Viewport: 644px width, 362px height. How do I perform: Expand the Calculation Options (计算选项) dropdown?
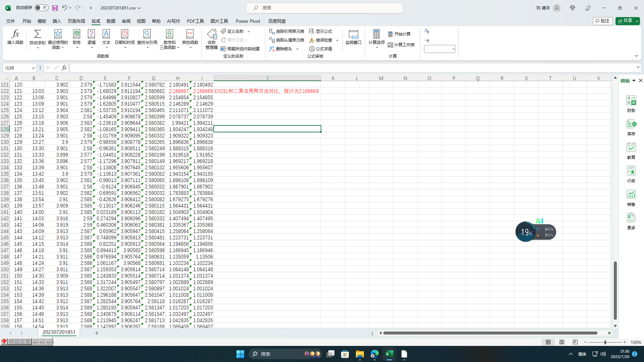point(376,39)
